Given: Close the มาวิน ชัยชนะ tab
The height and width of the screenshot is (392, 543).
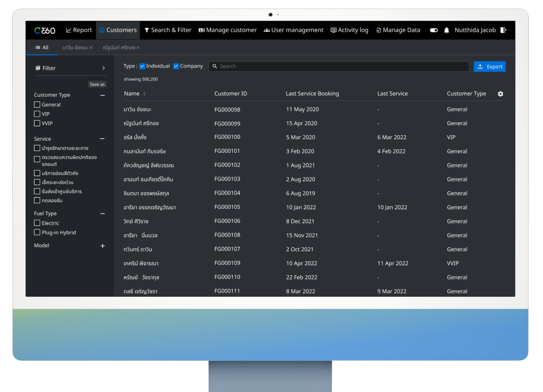Looking at the screenshot, I should 91,47.
